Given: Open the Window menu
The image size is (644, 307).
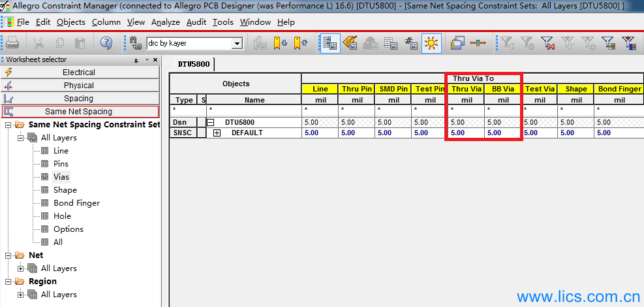Looking at the screenshot, I should 256,22.
